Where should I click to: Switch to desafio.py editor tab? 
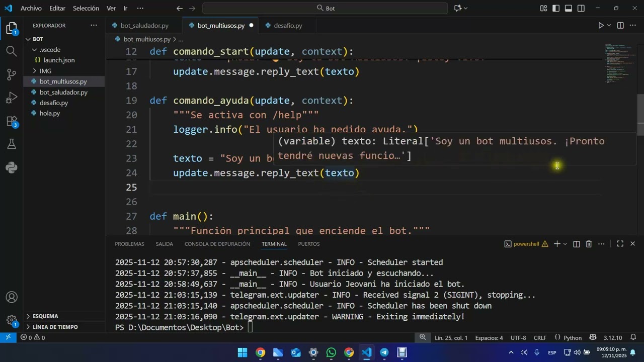click(288, 25)
